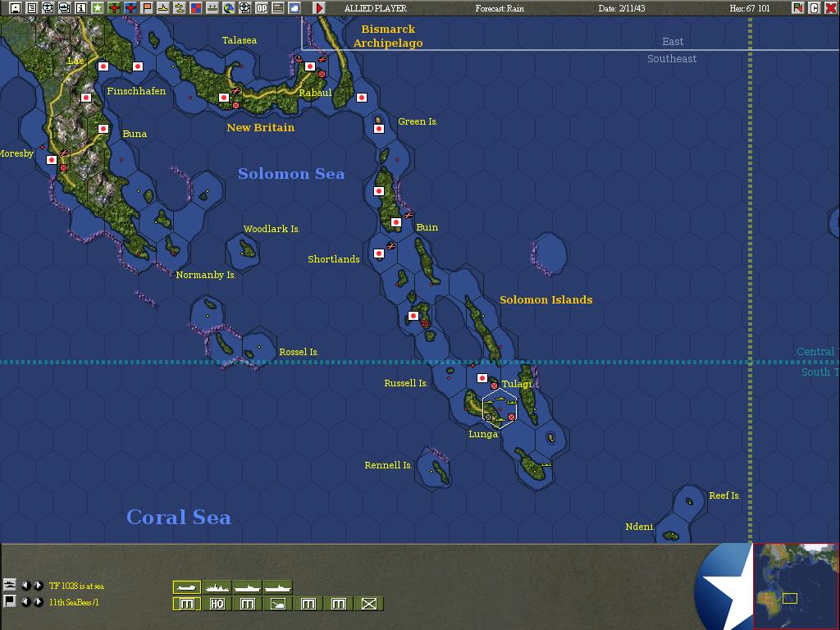The height and width of the screenshot is (630, 840).
Task: Select the highlighted engineer land unit icon
Action: click(x=187, y=605)
